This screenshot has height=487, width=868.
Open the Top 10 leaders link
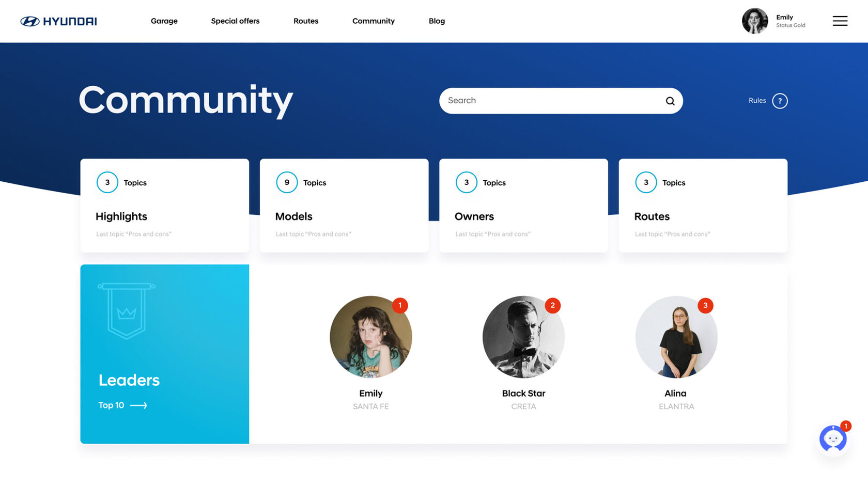123,405
